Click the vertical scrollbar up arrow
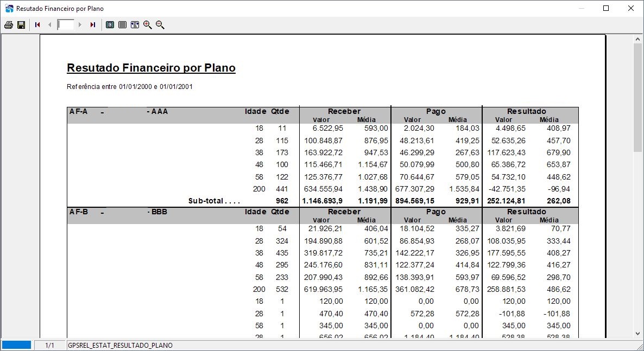This screenshot has width=644, height=351. [x=637, y=40]
